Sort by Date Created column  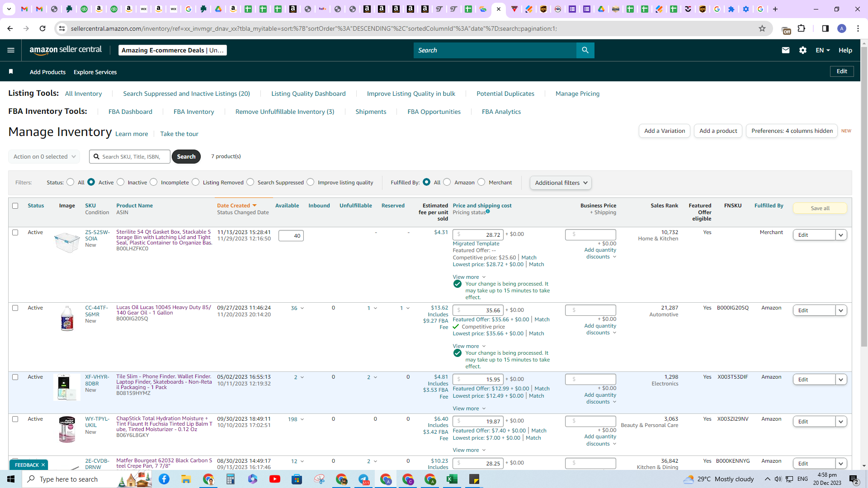coord(236,206)
